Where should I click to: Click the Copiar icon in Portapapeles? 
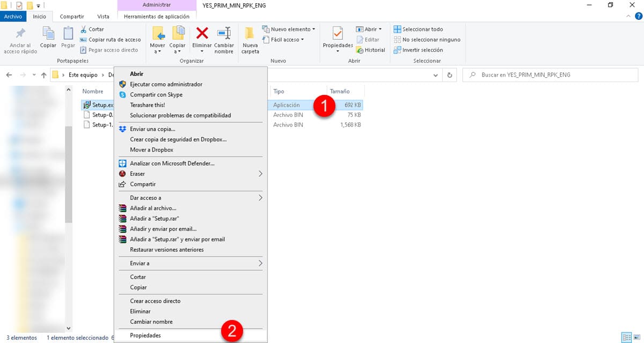[x=48, y=34]
